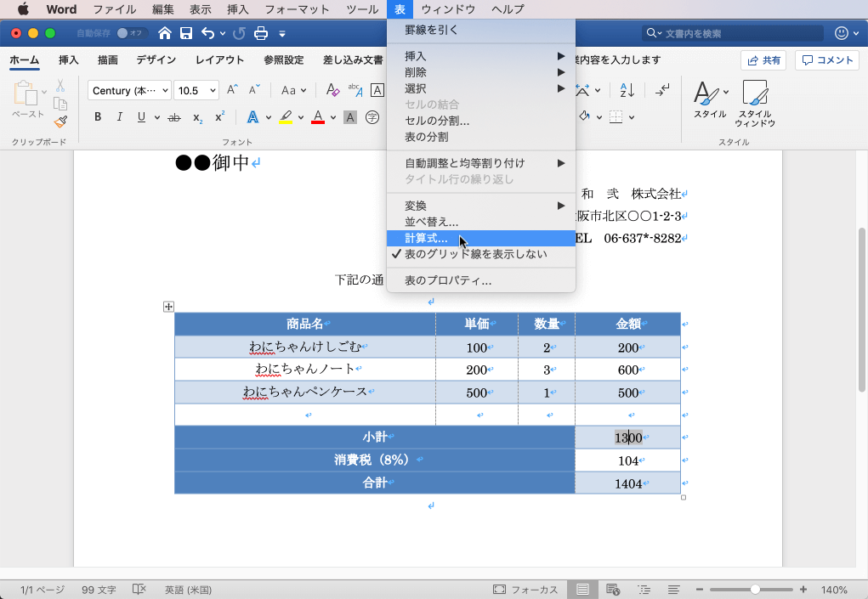Apply strikethrough formatting

tap(174, 117)
